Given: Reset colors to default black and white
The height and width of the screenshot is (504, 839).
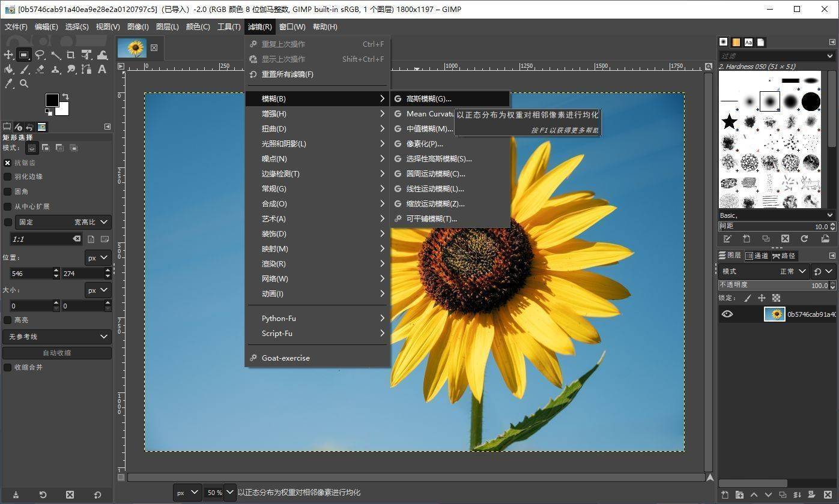Looking at the screenshot, I should pos(48,111).
